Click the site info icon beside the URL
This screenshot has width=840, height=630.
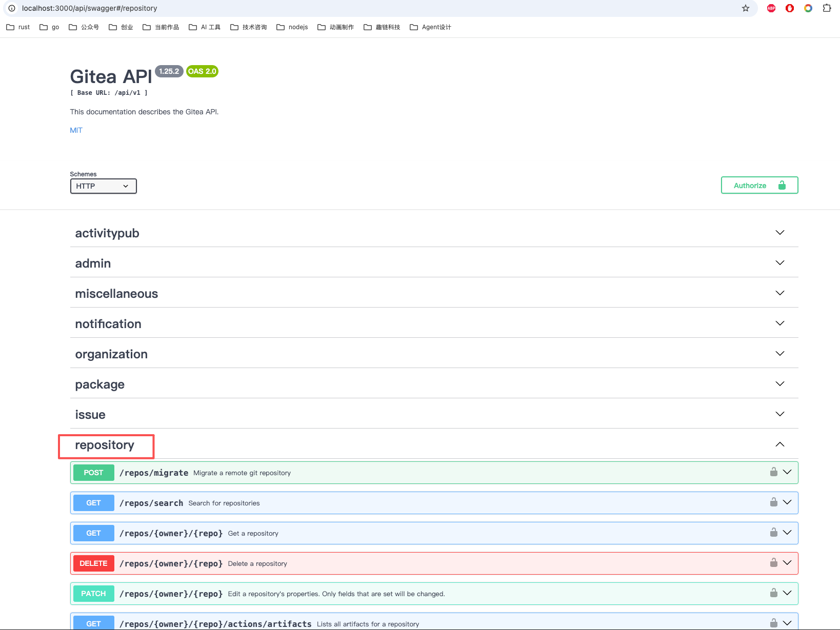click(12, 8)
